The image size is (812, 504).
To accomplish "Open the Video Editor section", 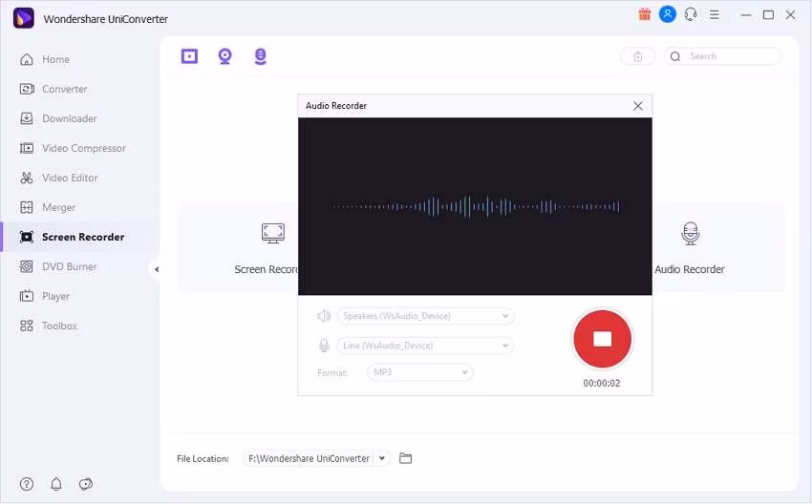I will coord(58,178).
